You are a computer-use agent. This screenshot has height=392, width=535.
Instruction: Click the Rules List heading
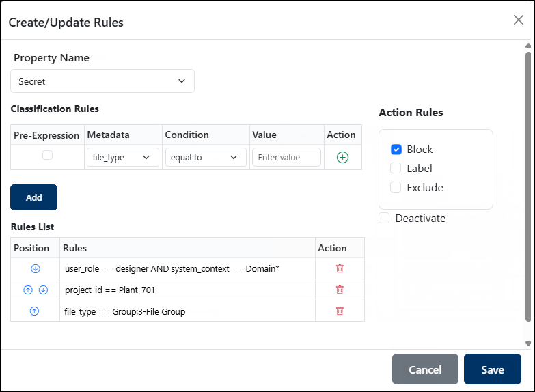pos(32,227)
